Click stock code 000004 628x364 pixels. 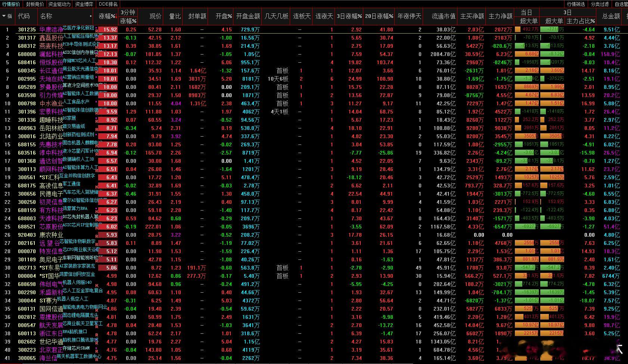pos(27,276)
